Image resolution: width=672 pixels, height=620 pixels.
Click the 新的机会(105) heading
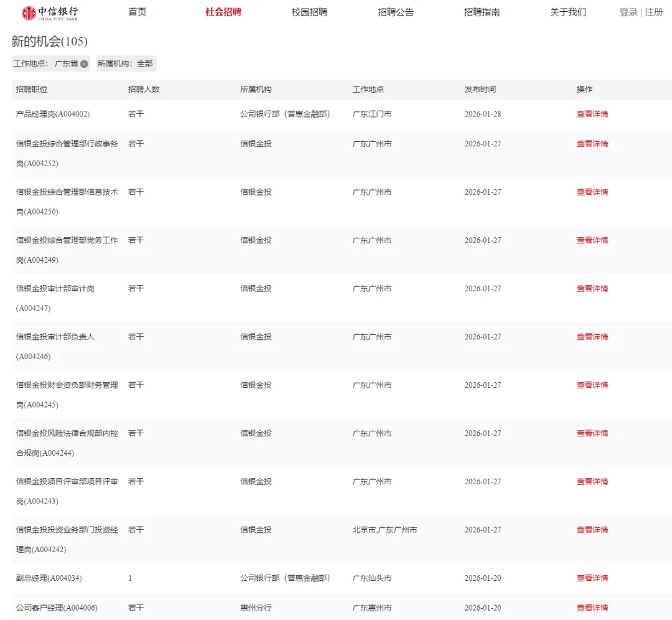point(49,41)
